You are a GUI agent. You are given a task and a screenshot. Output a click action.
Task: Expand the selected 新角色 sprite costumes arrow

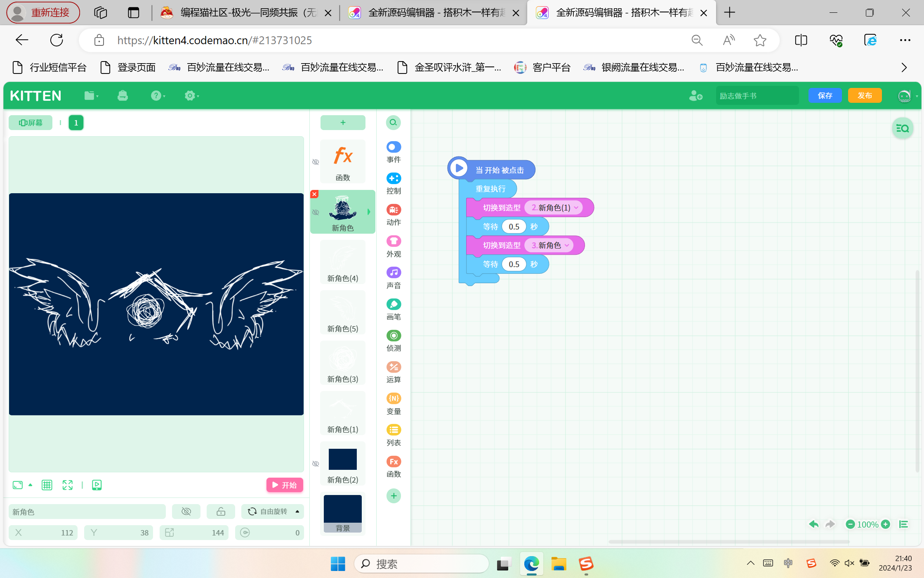click(369, 212)
